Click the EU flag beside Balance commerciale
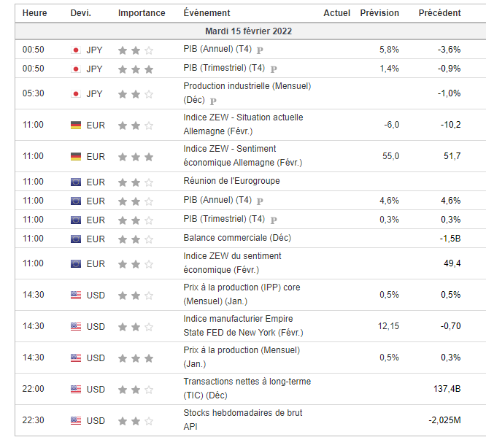The image size is (486, 448). tap(75, 239)
